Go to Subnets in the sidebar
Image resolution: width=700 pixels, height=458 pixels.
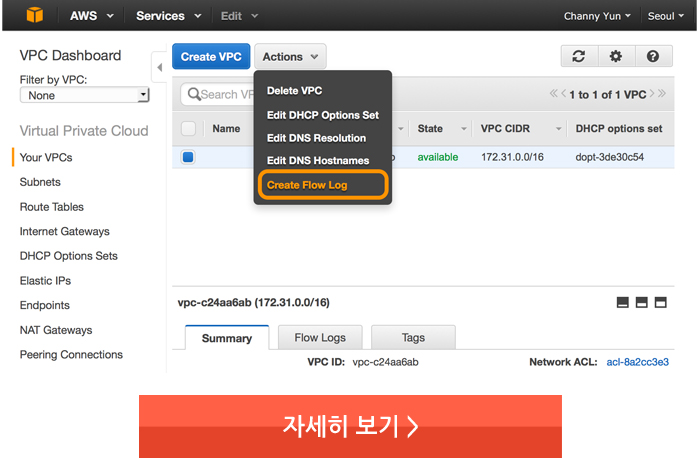point(40,182)
